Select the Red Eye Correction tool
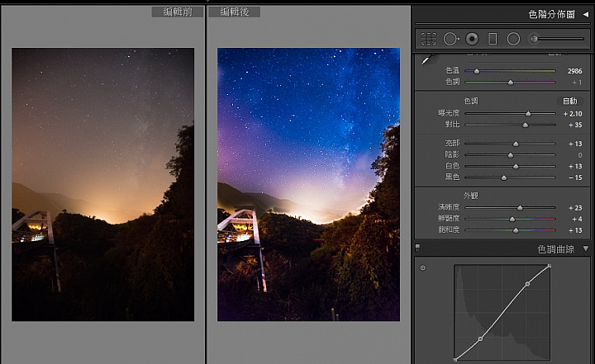 (472, 39)
